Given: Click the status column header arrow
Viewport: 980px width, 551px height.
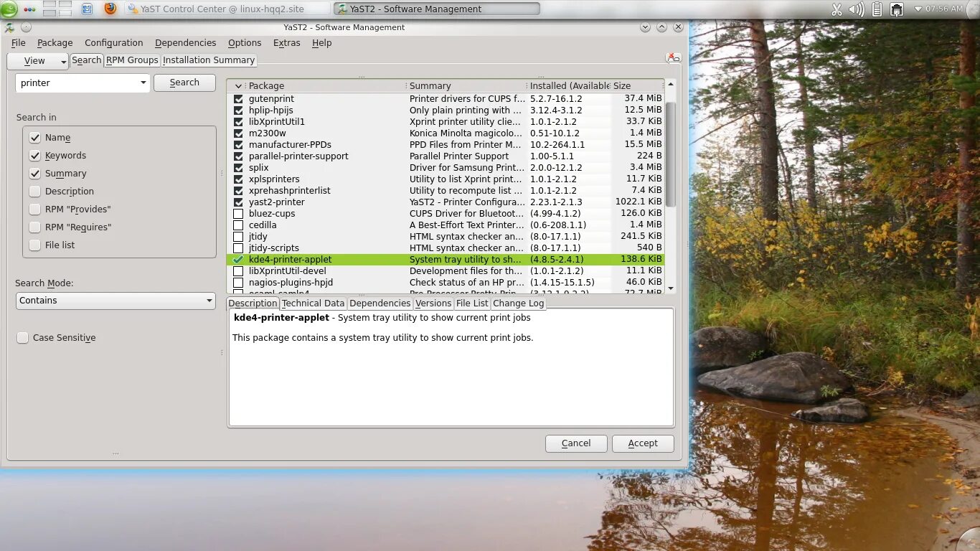Looking at the screenshot, I should [x=238, y=86].
